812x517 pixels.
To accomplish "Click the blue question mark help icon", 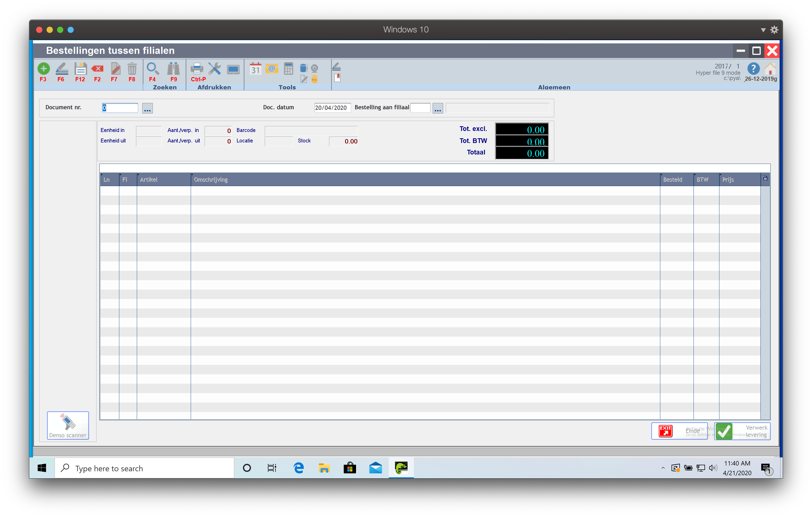I will [x=753, y=69].
